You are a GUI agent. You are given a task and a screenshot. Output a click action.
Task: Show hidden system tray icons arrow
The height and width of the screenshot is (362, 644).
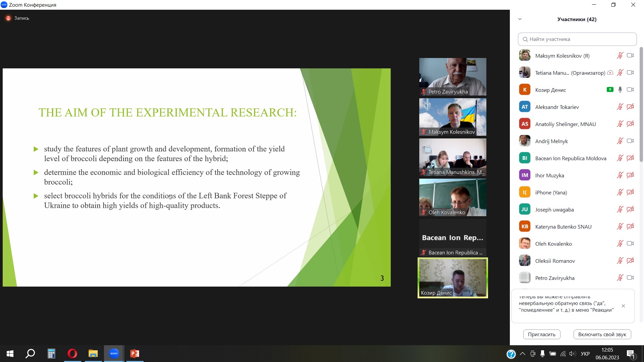coord(523,354)
